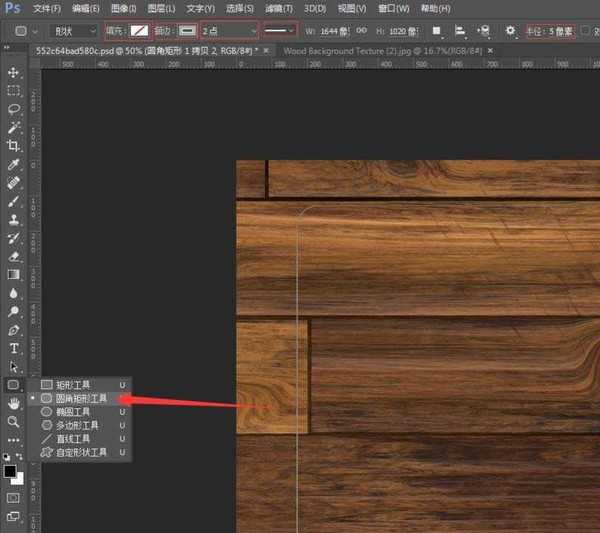Select the Horizontal Type tool
Viewport: 600px width, 533px height.
click(x=14, y=348)
